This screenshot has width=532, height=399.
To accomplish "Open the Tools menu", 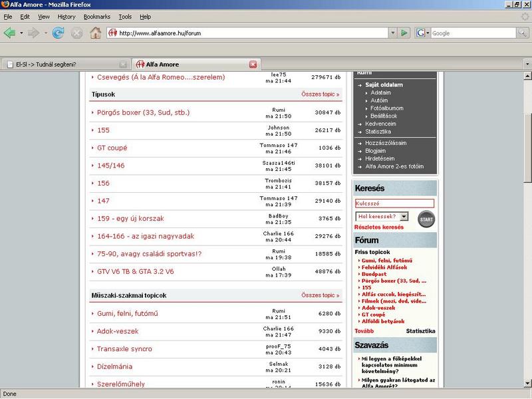I will [x=125, y=17].
